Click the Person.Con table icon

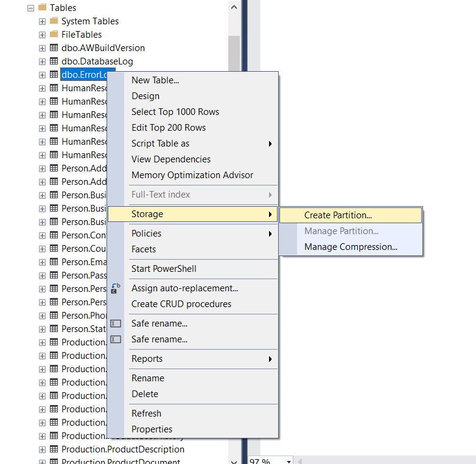coord(54,235)
